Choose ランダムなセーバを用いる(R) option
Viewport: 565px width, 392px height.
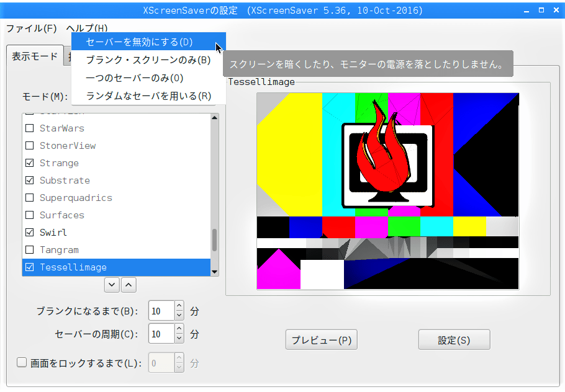148,96
